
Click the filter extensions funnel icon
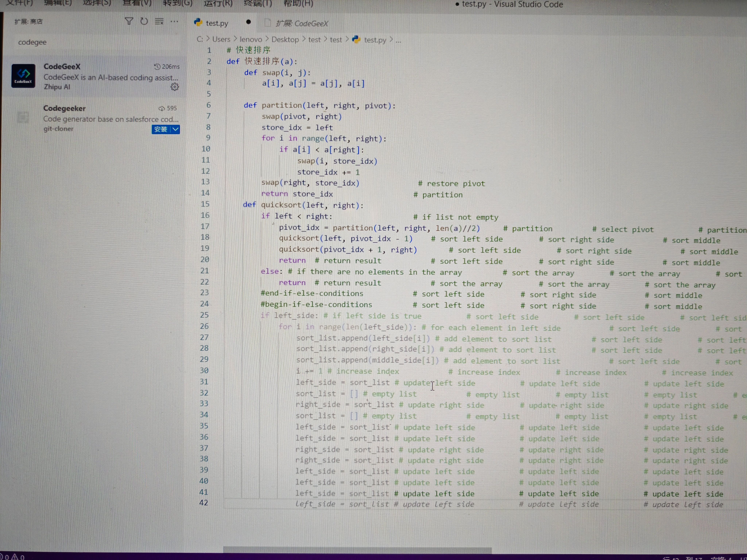(129, 22)
